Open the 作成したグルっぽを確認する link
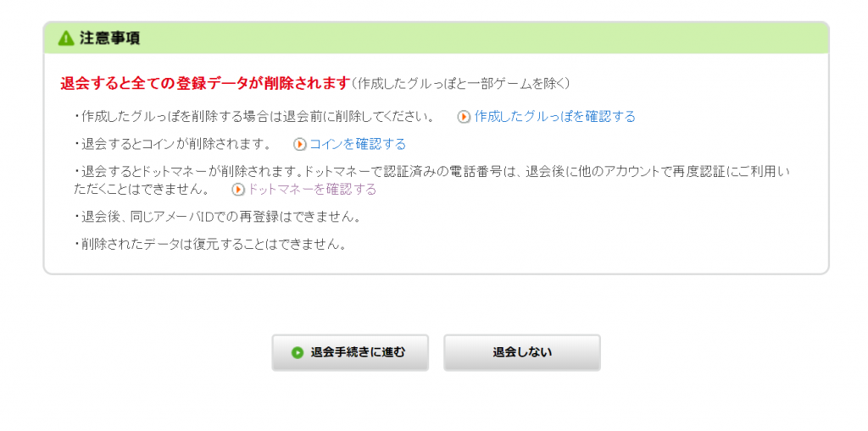Screen dimensions: 868x431 [554, 117]
